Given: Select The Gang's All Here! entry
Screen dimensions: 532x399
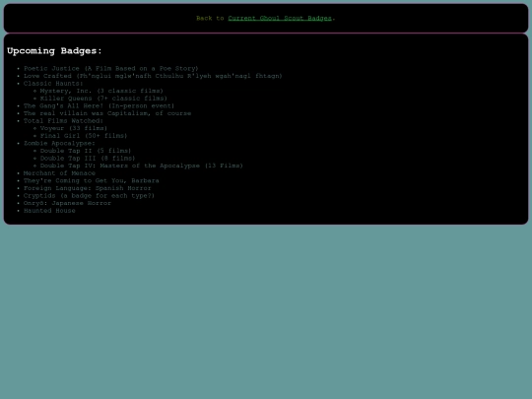Looking at the screenshot, I should [99, 105].
